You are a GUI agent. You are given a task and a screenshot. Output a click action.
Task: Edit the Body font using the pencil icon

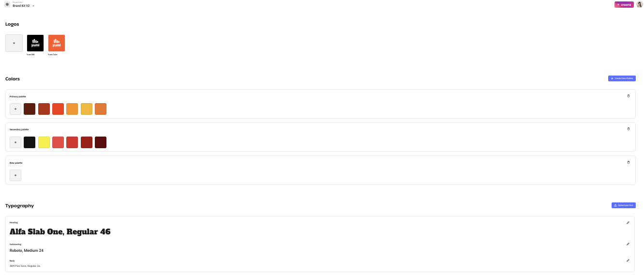tap(628, 261)
